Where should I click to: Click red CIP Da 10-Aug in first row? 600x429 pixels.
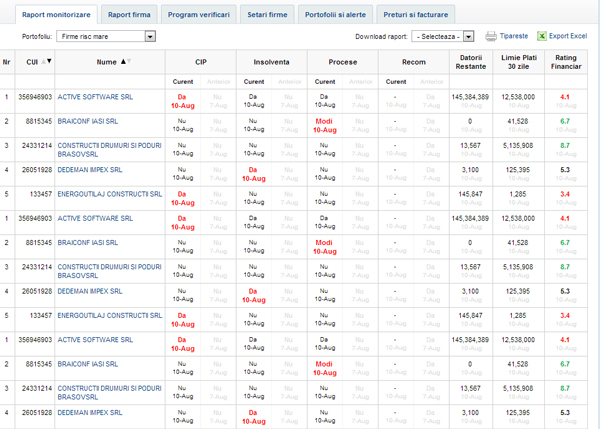click(x=183, y=101)
